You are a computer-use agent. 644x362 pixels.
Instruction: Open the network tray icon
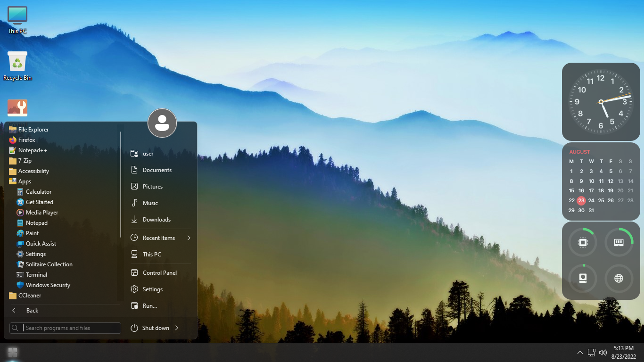click(592, 353)
